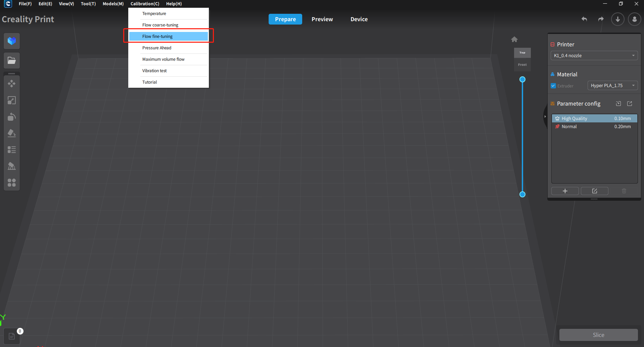Viewport: 644px width, 347px height.
Task: Click the Slice button
Action: 599,335
